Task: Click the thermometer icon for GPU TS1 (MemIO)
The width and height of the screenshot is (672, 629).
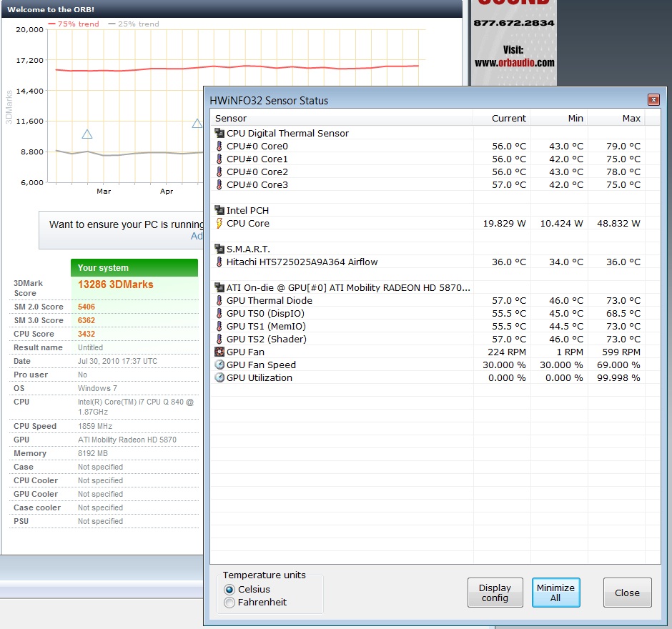Action: pos(219,326)
